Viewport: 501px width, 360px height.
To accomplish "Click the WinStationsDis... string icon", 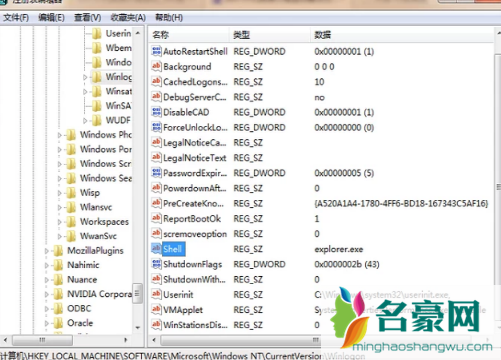I will pyautogui.click(x=156, y=324).
